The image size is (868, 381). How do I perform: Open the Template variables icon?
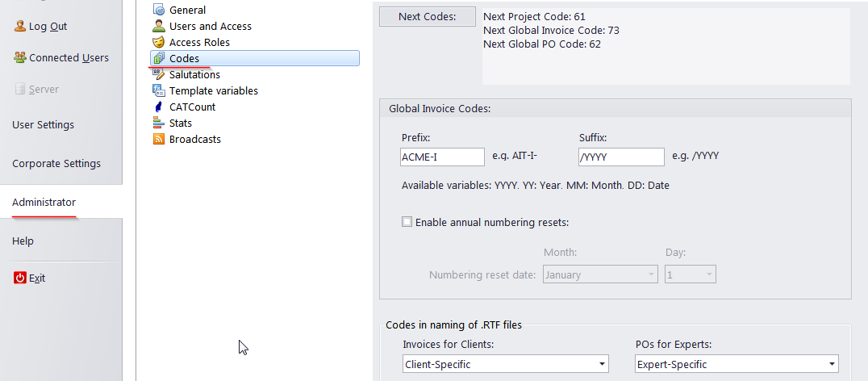pos(159,90)
